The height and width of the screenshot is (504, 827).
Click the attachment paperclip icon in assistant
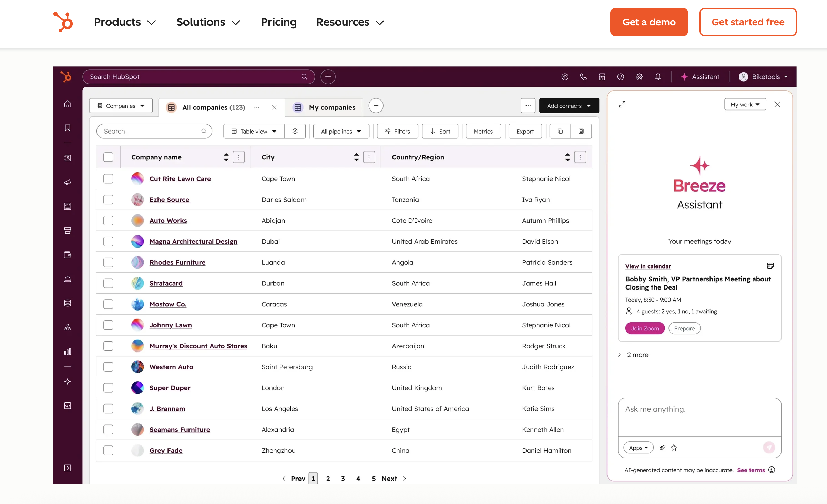pyautogui.click(x=662, y=448)
